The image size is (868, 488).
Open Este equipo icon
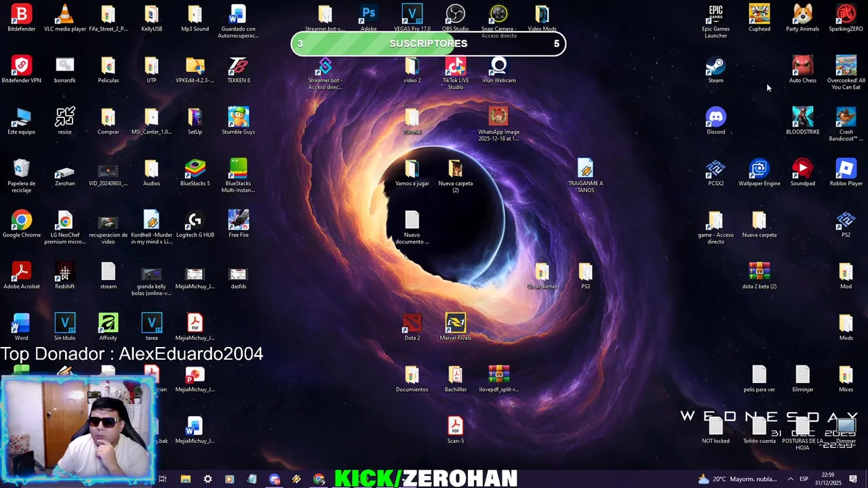(22, 121)
